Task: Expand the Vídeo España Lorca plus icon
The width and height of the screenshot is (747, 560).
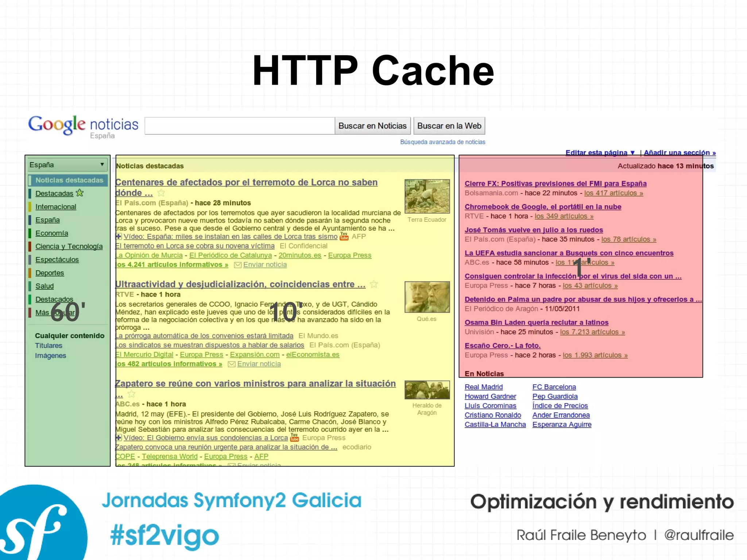Action: pyautogui.click(x=119, y=236)
